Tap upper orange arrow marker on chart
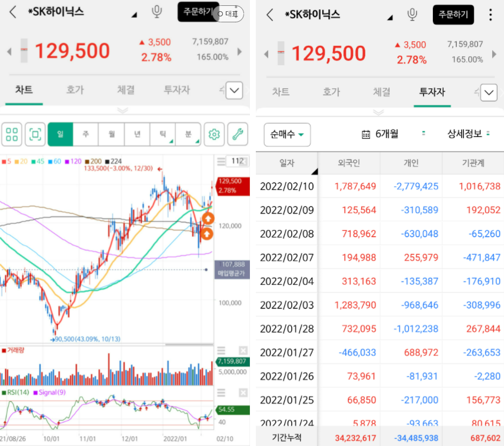 [208, 219]
